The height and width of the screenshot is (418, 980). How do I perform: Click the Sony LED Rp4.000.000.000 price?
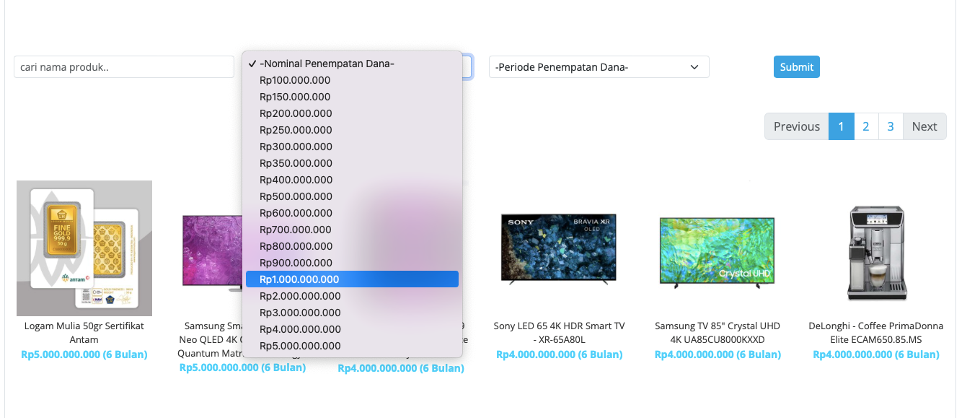point(560,354)
